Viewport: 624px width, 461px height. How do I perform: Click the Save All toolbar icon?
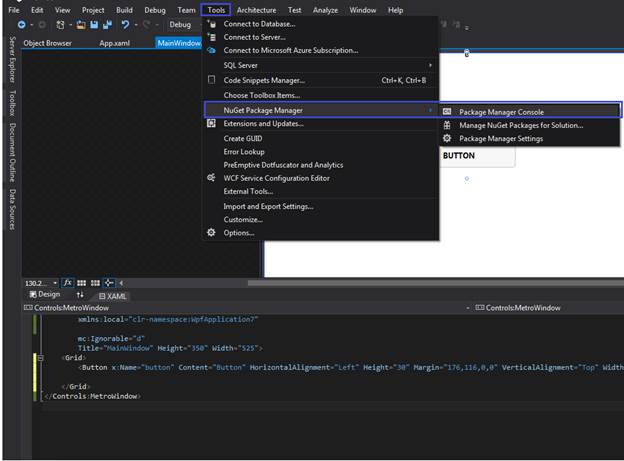[106, 24]
